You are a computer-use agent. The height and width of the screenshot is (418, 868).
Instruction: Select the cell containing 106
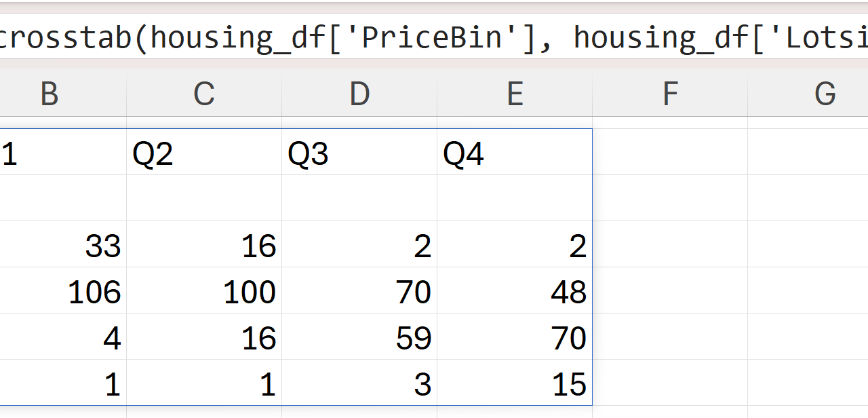pos(63,292)
